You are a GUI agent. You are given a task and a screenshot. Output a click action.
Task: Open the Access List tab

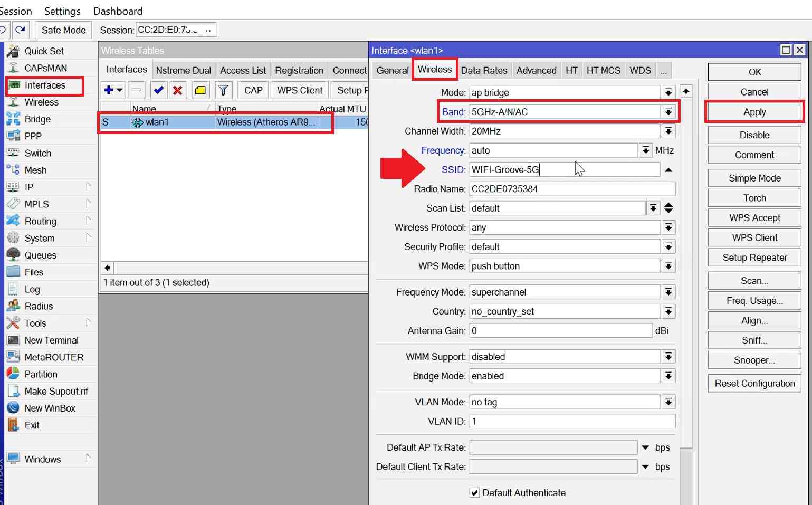pos(243,70)
